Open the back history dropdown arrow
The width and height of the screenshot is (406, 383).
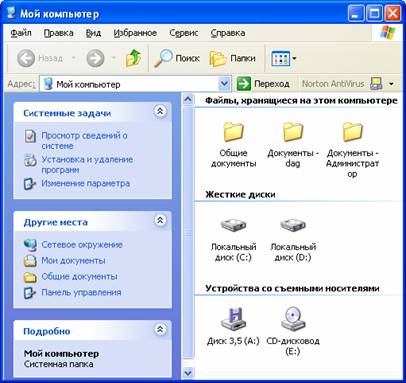[x=74, y=58]
